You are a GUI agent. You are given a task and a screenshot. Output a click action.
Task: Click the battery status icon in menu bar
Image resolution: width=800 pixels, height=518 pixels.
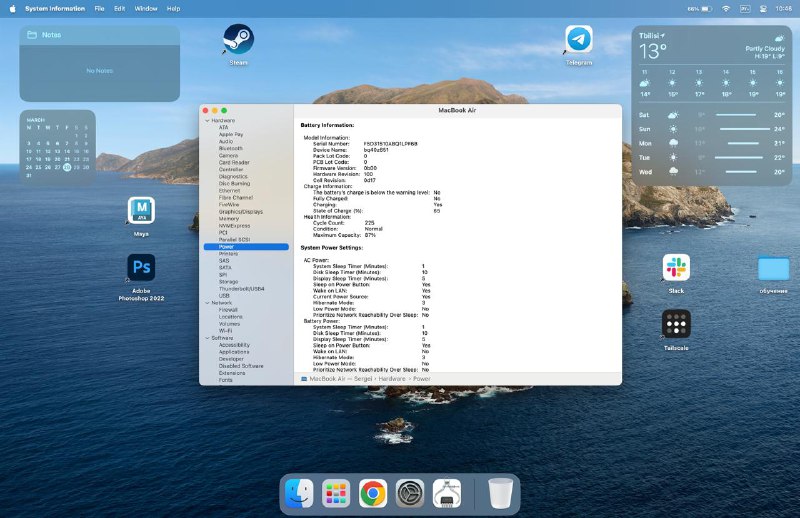pyautogui.click(x=706, y=9)
